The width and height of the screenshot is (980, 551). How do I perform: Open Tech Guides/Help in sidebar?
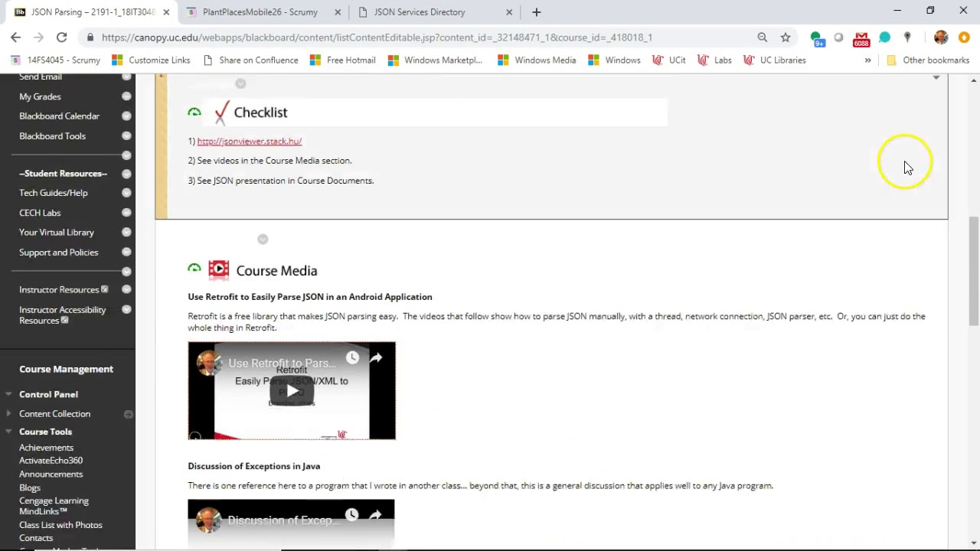point(54,193)
